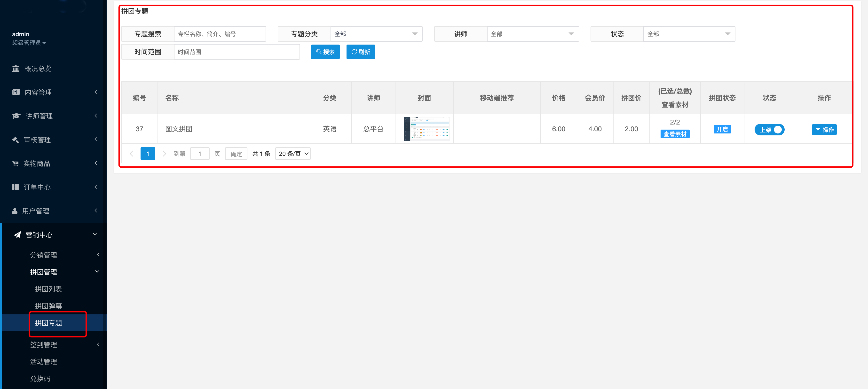Expand the 分销管理 submenu chevron
Screen dimensions: 868x389
click(x=98, y=255)
